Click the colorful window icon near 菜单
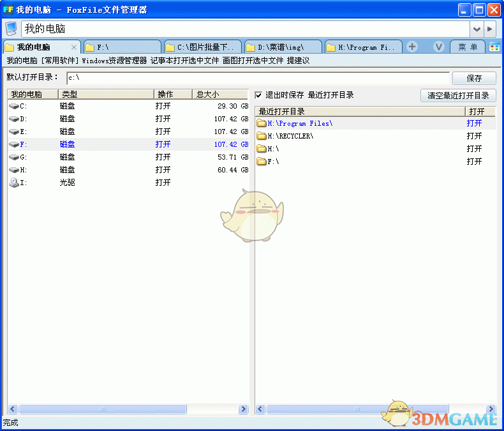The image size is (504, 431). [x=494, y=47]
